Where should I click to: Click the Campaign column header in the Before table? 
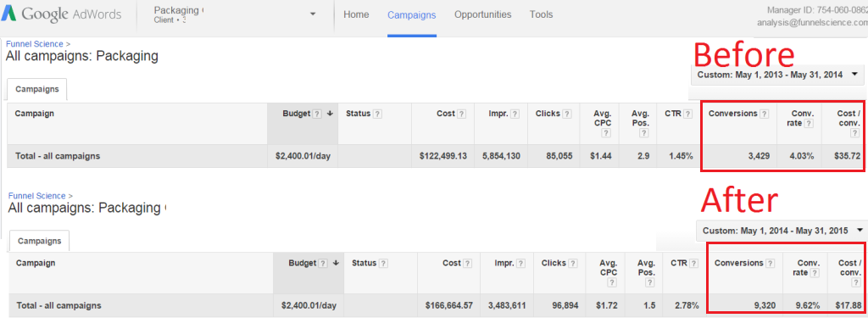click(x=34, y=113)
